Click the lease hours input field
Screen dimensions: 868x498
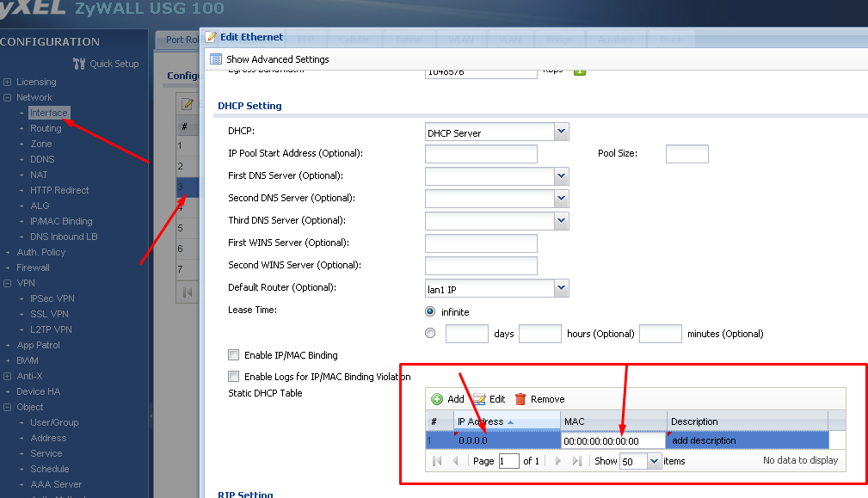(540, 334)
